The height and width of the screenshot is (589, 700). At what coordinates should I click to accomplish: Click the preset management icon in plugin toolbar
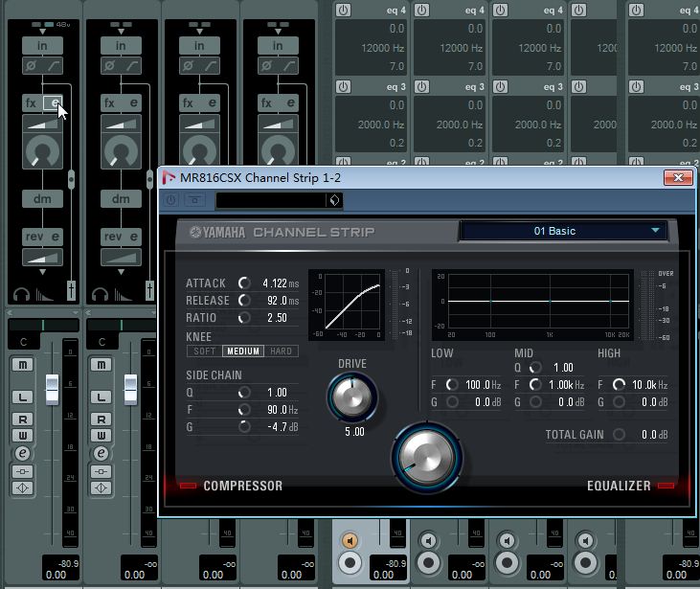(x=194, y=200)
